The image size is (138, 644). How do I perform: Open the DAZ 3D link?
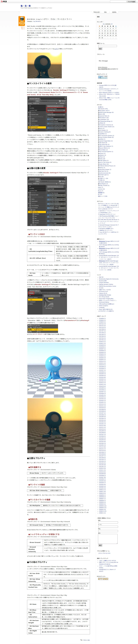click(x=101, y=277)
